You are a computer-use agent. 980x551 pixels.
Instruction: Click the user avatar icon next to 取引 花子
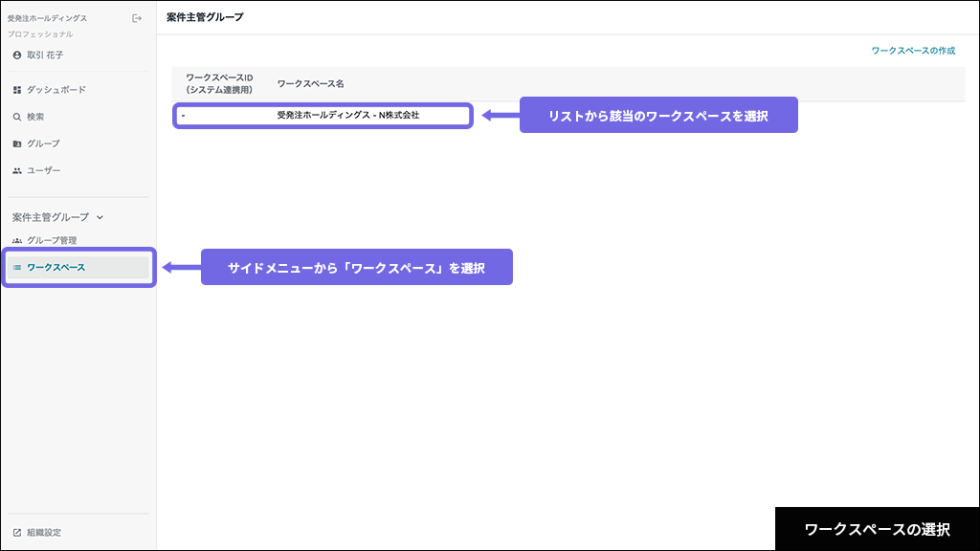17,55
